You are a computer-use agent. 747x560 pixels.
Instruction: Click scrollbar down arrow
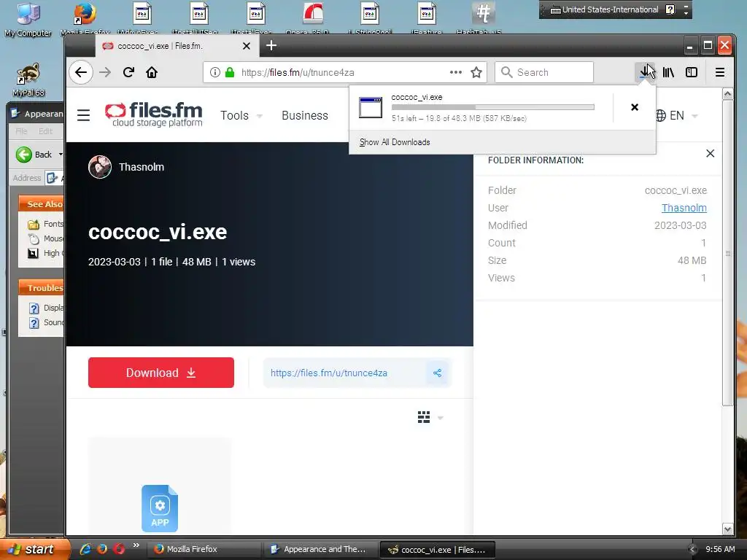[x=727, y=529]
